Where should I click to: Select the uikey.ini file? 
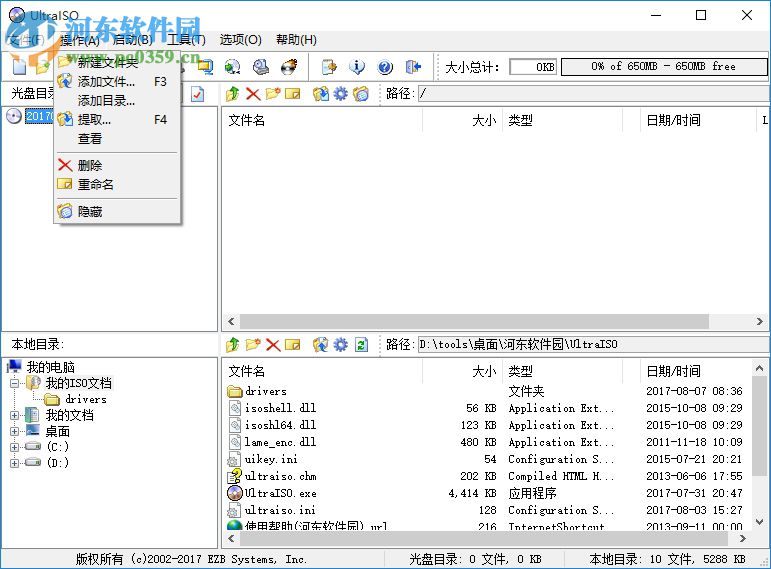click(x=271, y=459)
